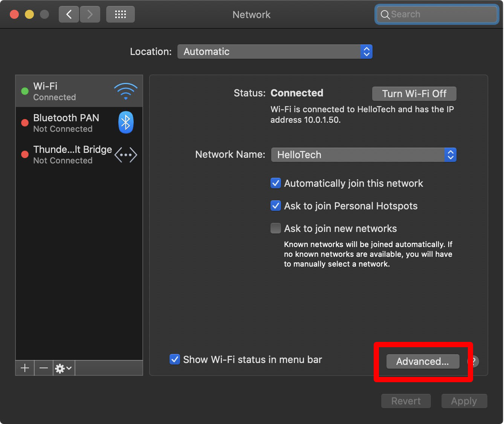Add a new network service with plus

[x=24, y=368]
